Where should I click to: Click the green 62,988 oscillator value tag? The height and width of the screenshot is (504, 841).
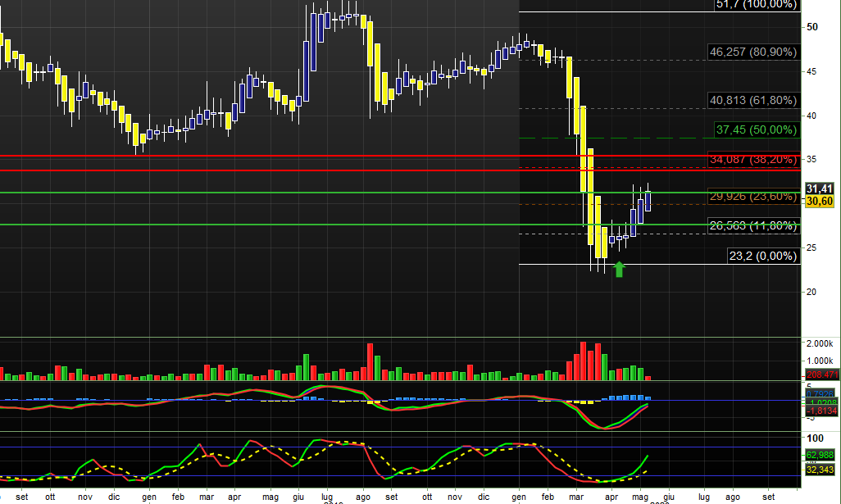click(x=820, y=455)
